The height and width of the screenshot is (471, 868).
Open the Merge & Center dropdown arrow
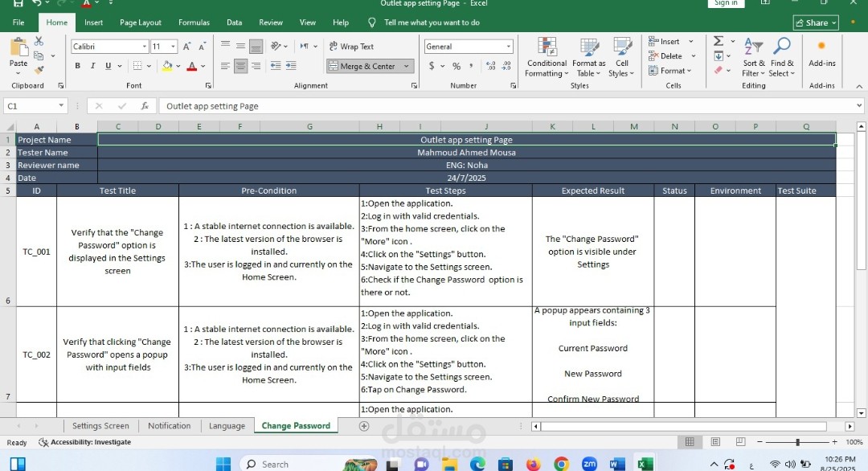pyautogui.click(x=407, y=66)
